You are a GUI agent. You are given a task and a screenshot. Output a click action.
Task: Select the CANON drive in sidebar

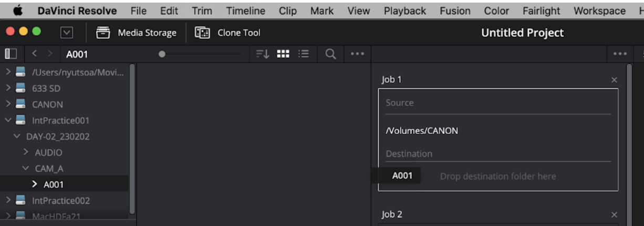click(47, 104)
